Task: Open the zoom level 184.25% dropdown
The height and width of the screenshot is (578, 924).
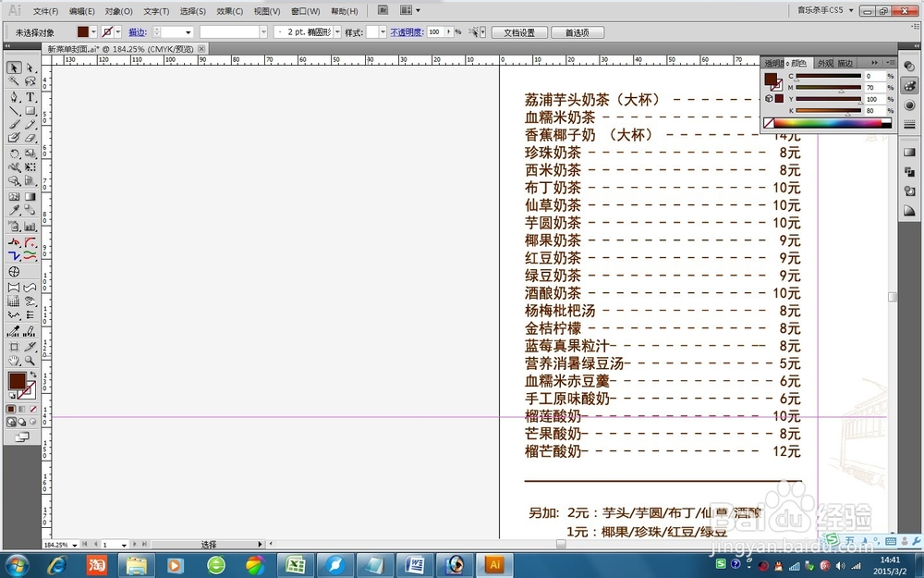Action: point(74,545)
